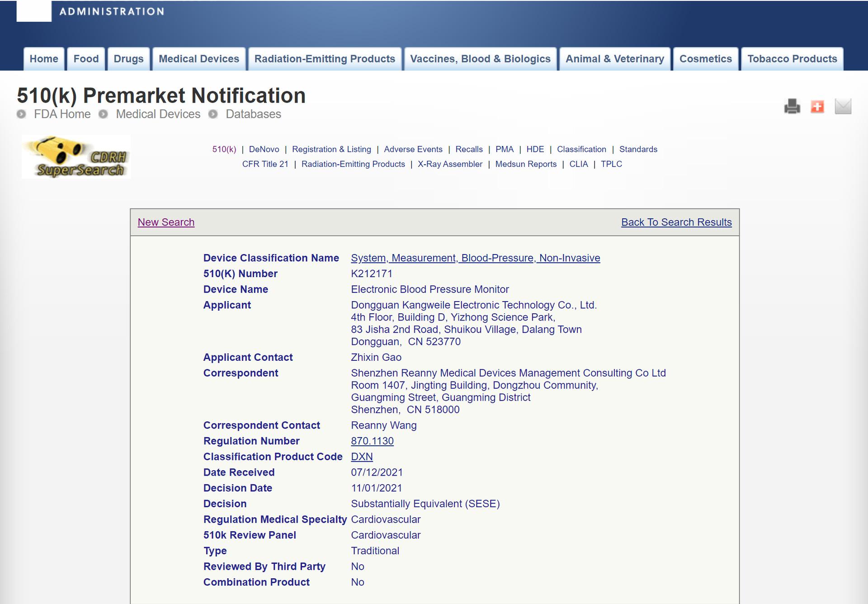868x604 pixels.
Task: Click the New Search link
Action: pyautogui.click(x=166, y=222)
